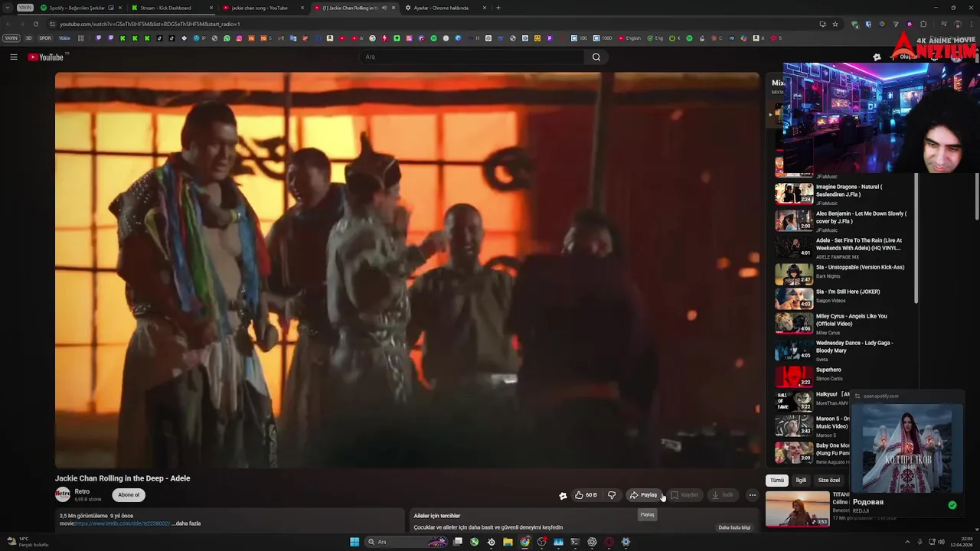Image resolution: width=980 pixels, height=551 pixels.
Task: Click the 3,5 Mn görüntüleme text
Action: point(83,516)
